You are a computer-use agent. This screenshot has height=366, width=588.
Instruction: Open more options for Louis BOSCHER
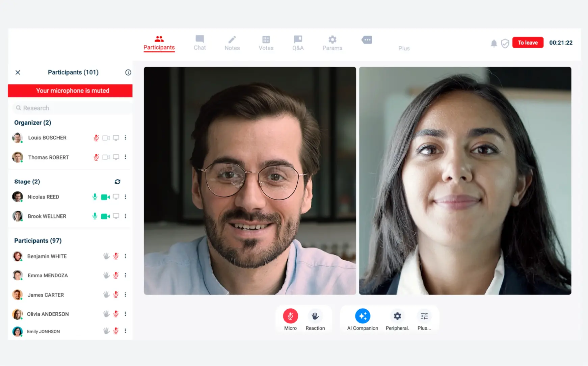point(125,138)
